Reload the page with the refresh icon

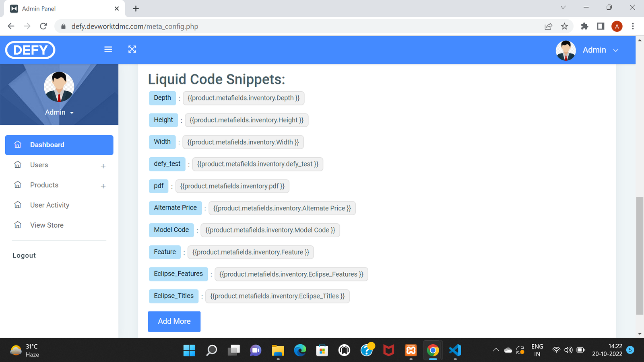coord(43,27)
